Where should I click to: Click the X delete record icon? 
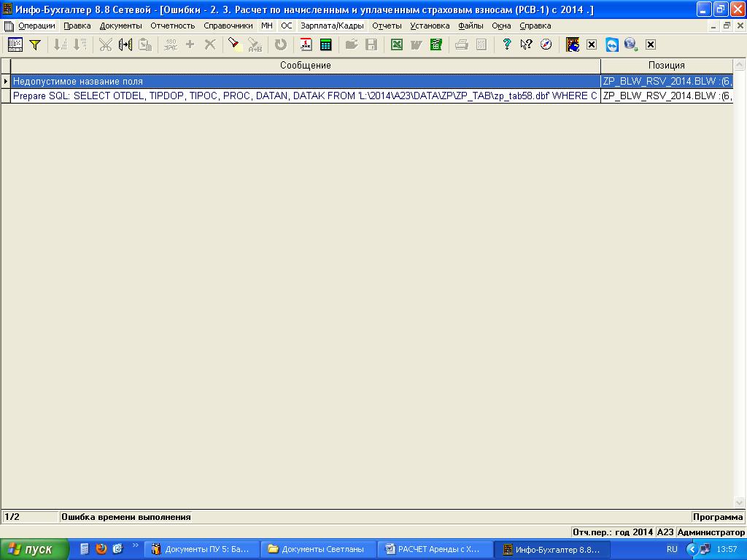pyautogui.click(x=209, y=44)
